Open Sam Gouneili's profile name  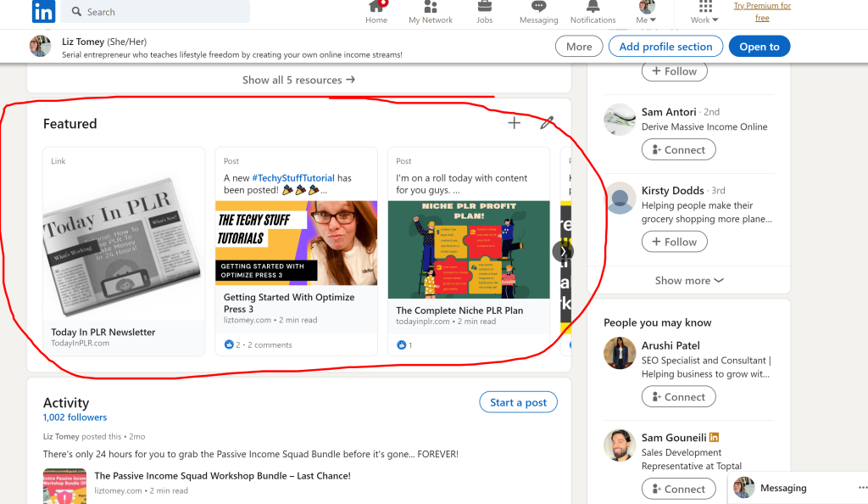point(674,438)
